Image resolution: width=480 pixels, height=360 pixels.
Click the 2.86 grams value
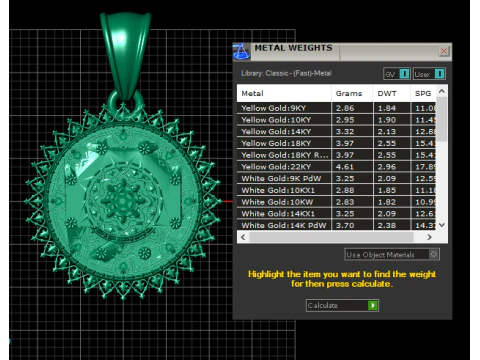345,108
